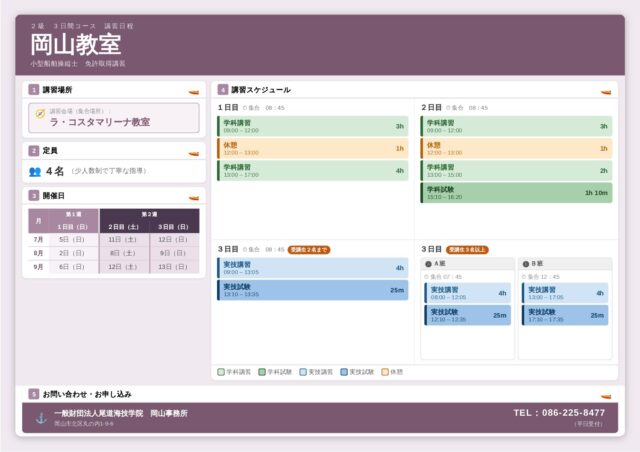Click cell 5日(日) in 7月 row
640x452 pixels.
pos(72,240)
